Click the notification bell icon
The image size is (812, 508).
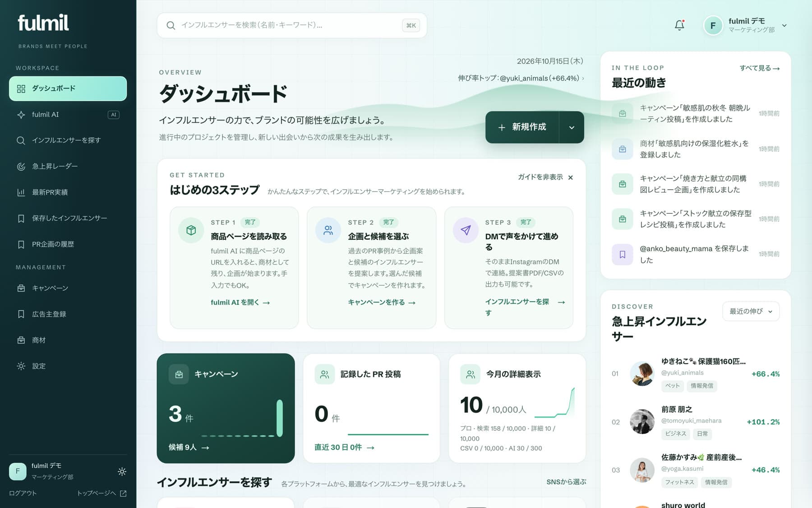pos(679,25)
